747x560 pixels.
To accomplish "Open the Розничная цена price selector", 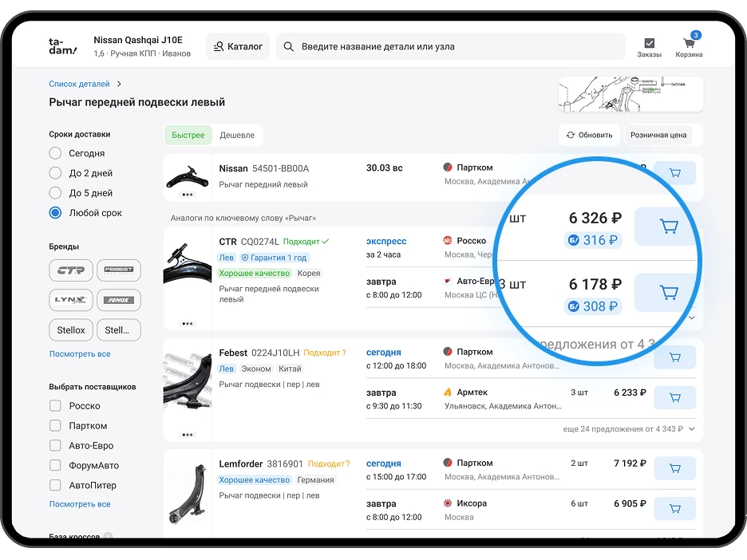I will tap(658, 136).
